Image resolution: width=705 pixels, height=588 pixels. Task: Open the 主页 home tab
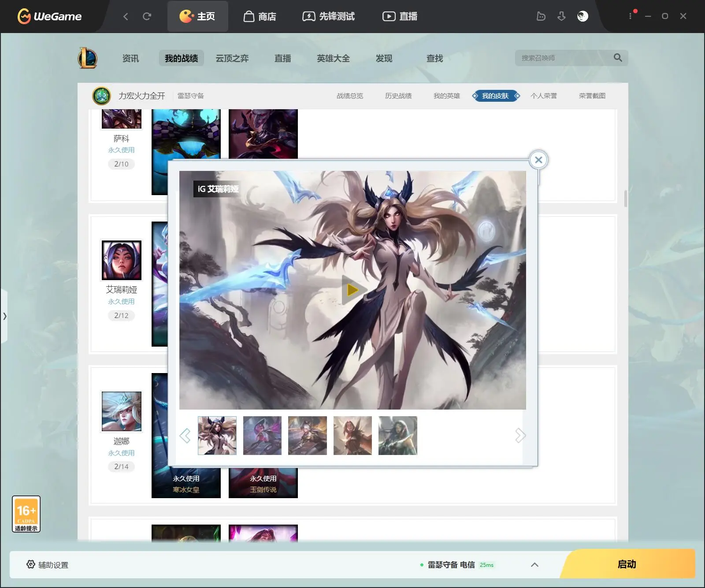click(197, 16)
